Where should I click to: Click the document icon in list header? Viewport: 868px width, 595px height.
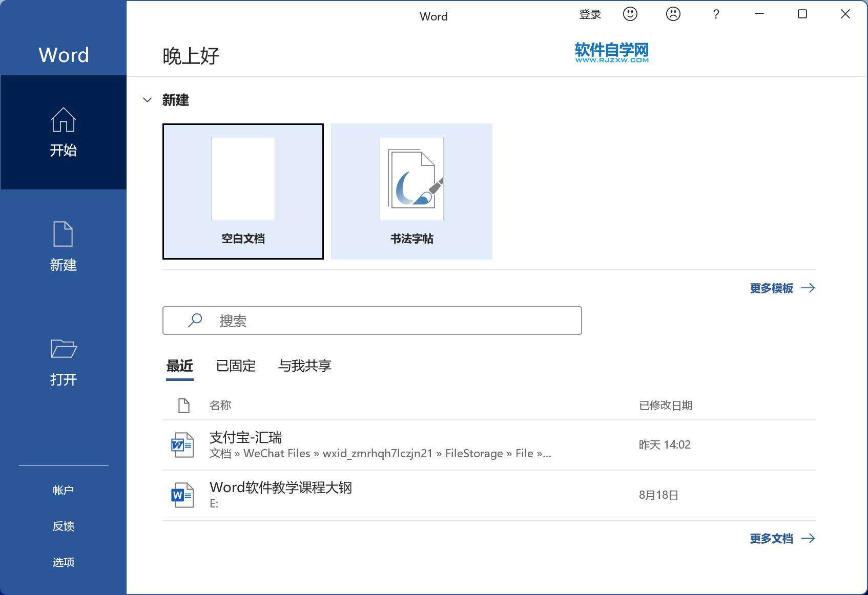click(184, 406)
